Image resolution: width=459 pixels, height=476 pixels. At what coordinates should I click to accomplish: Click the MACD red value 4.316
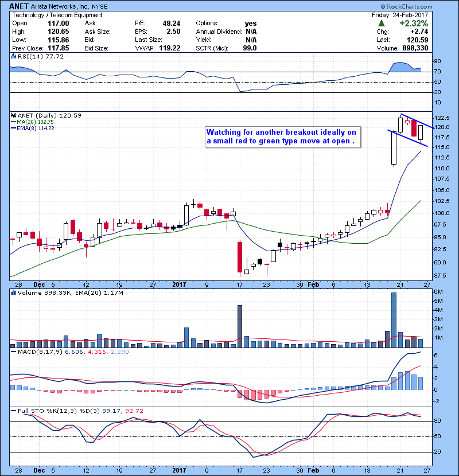click(x=96, y=352)
